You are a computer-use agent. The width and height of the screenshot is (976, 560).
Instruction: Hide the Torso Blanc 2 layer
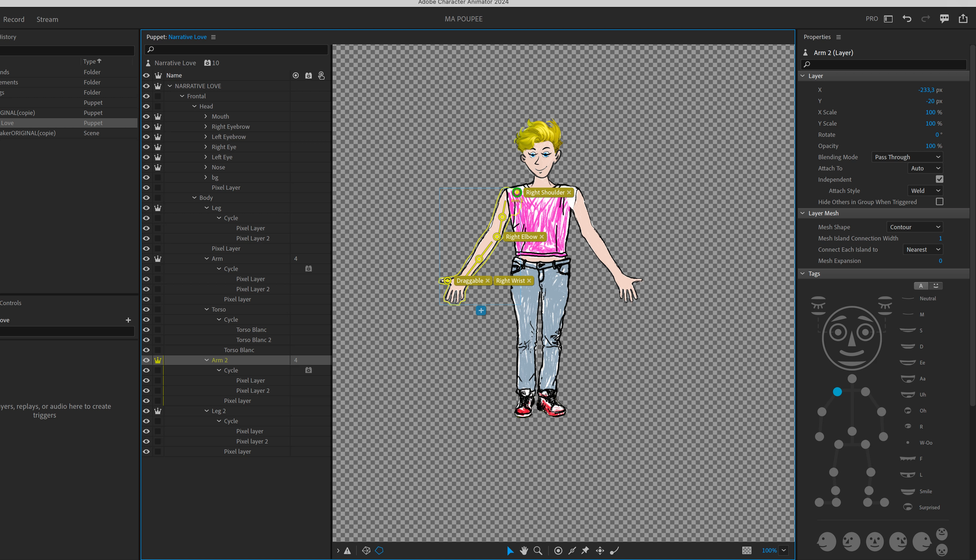tap(146, 340)
